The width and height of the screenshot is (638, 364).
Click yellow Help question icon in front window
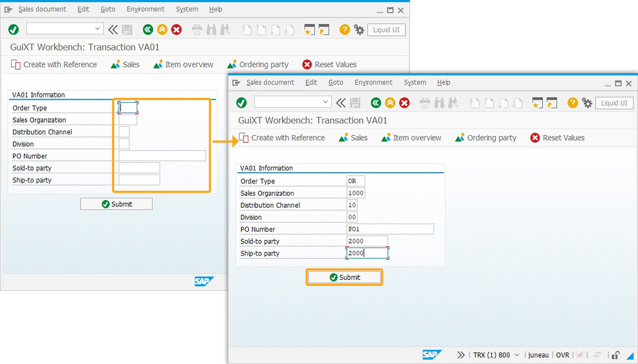click(572, 103)
